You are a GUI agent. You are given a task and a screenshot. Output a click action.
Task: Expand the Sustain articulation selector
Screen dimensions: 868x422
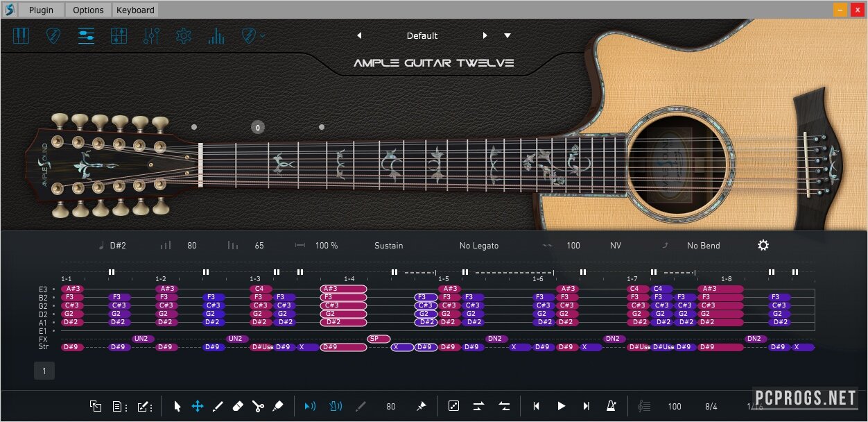coord(388,246)
